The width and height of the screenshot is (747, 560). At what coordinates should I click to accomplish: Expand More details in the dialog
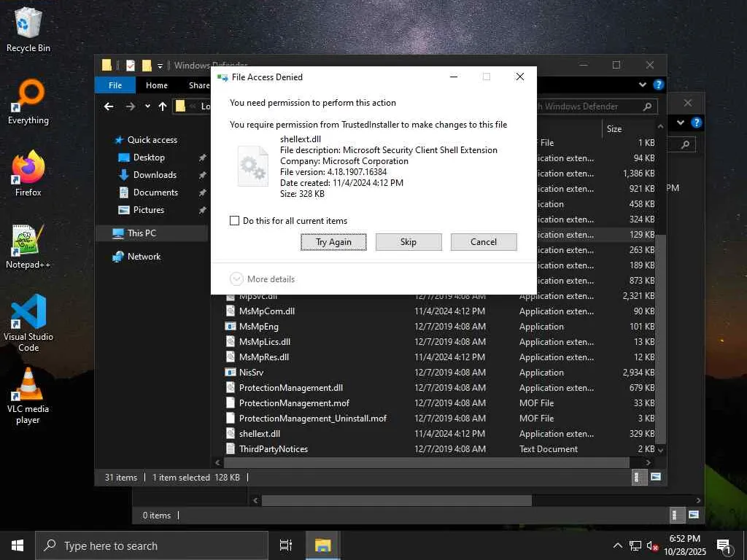(x=263, y=279)
